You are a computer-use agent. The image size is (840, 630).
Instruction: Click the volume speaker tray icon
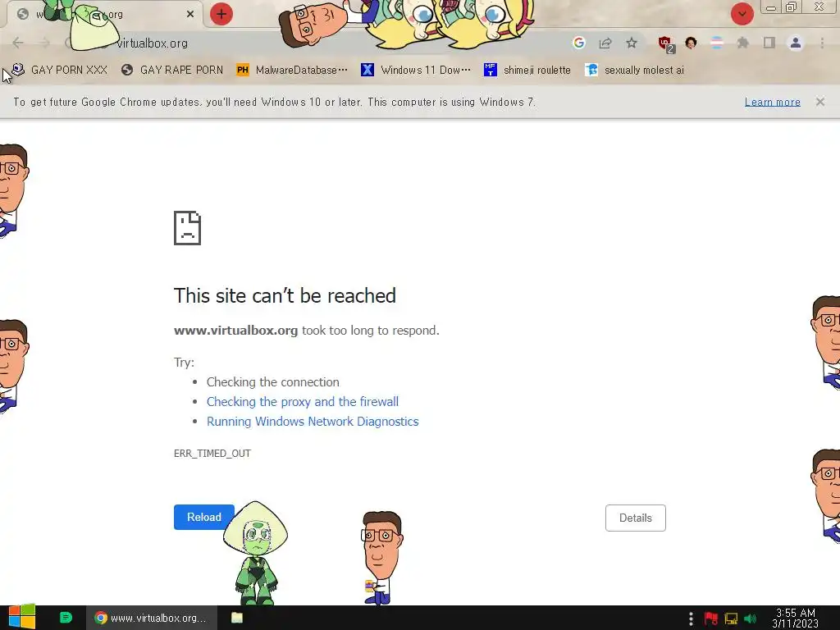point(751,619)
